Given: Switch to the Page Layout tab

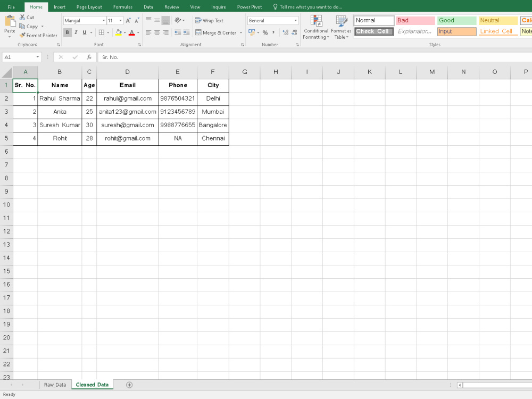Looking at the screenshot, I should (x=89, y=7).
